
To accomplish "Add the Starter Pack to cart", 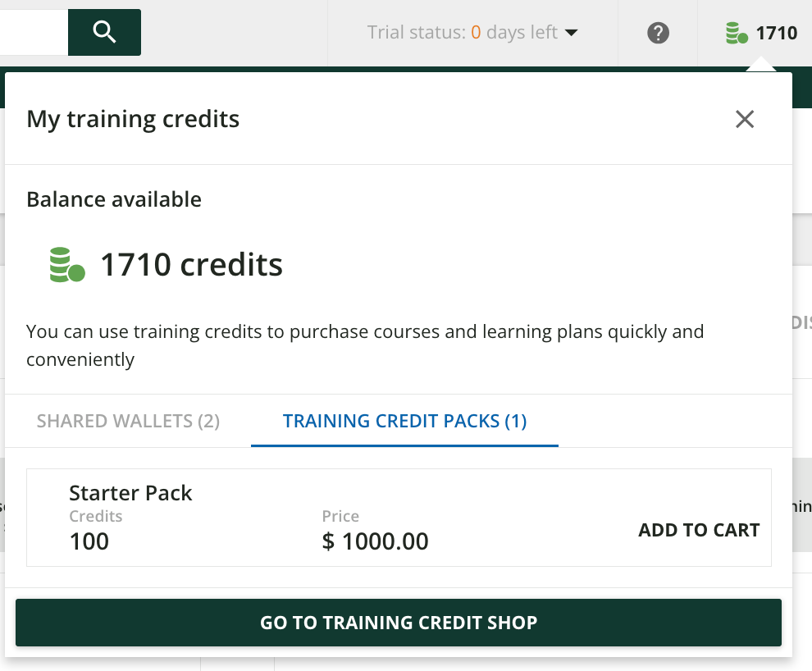I will (x=699, y=530).
